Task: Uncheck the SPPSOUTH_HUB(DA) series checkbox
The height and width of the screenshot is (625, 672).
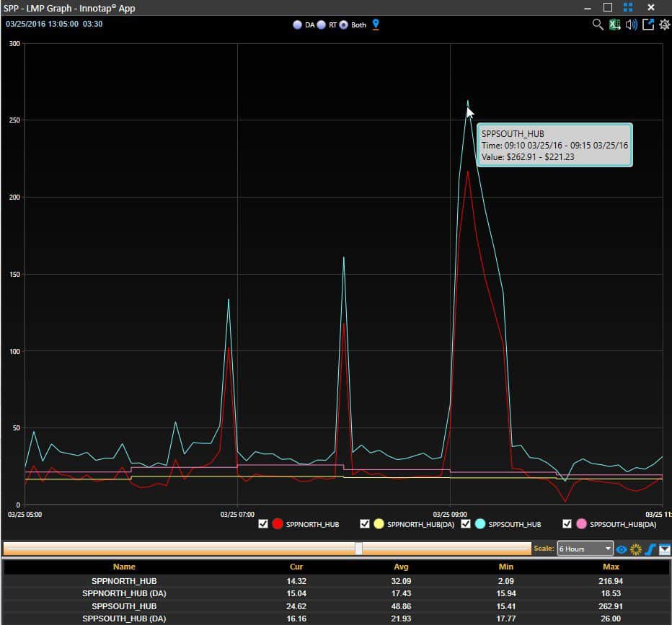Action: [567, 524]
